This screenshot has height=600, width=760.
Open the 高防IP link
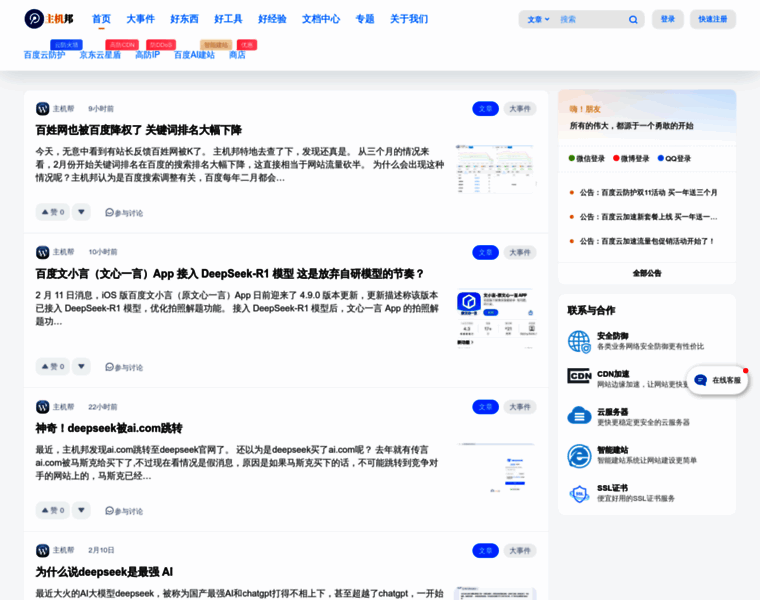(147, 55)
